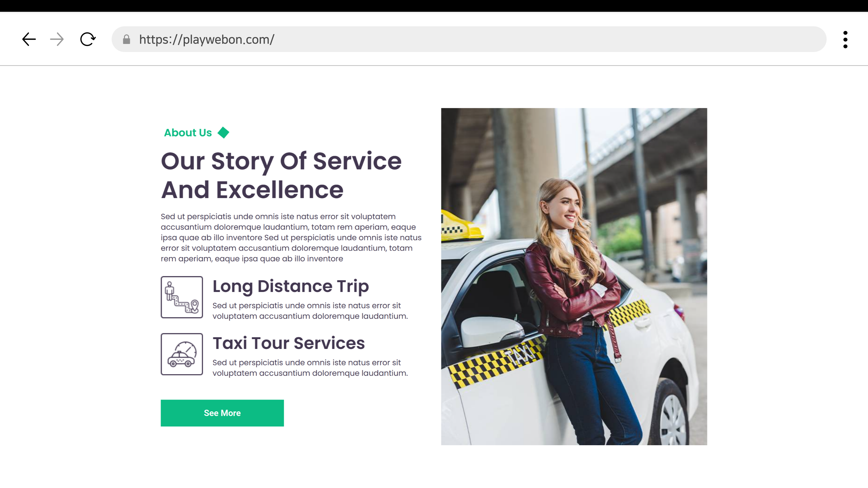Open the three-dot browser menu
This screenshot has width=868, height=488.
click(x=845, y=39)
